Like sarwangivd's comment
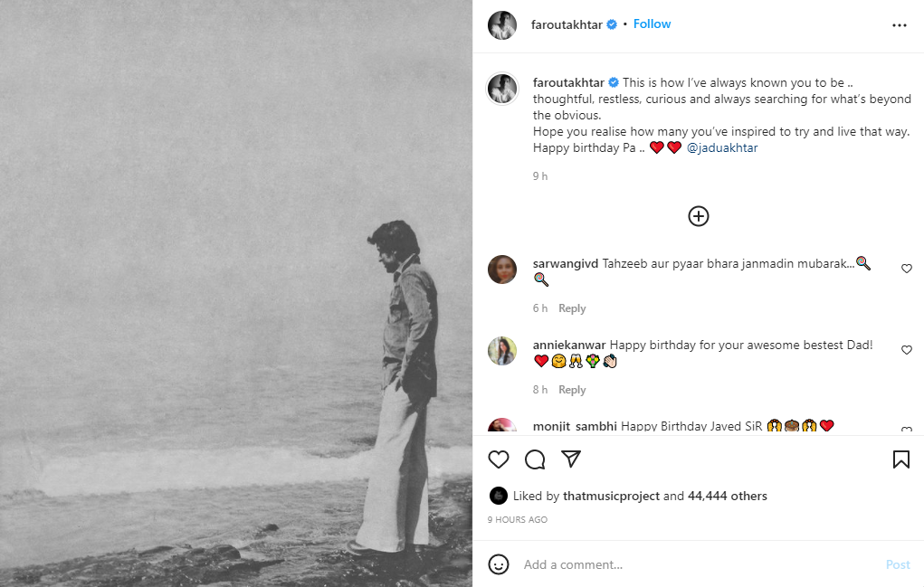 pyautogui.click(x=907, y=269)
